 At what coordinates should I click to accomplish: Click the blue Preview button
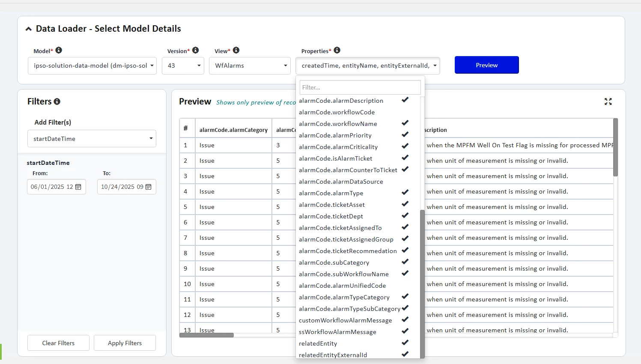(x=486, y=65)
